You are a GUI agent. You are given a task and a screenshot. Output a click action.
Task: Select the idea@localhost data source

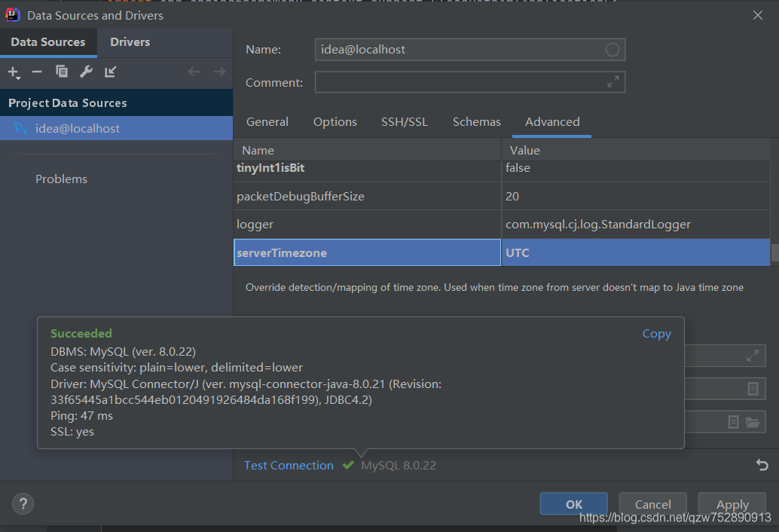(x=116, y=128)
